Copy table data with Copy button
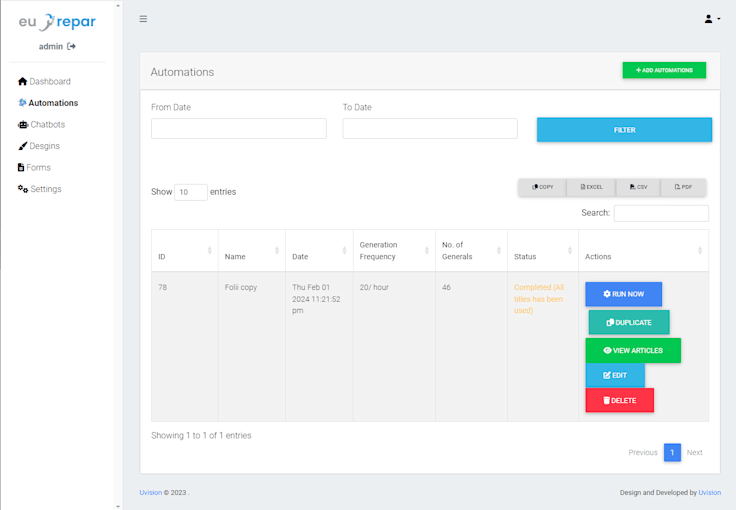 point(543,187)
